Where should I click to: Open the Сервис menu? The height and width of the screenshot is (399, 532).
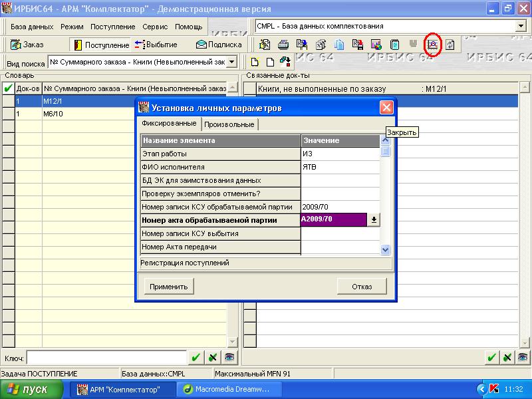click(x=155, y=27)
